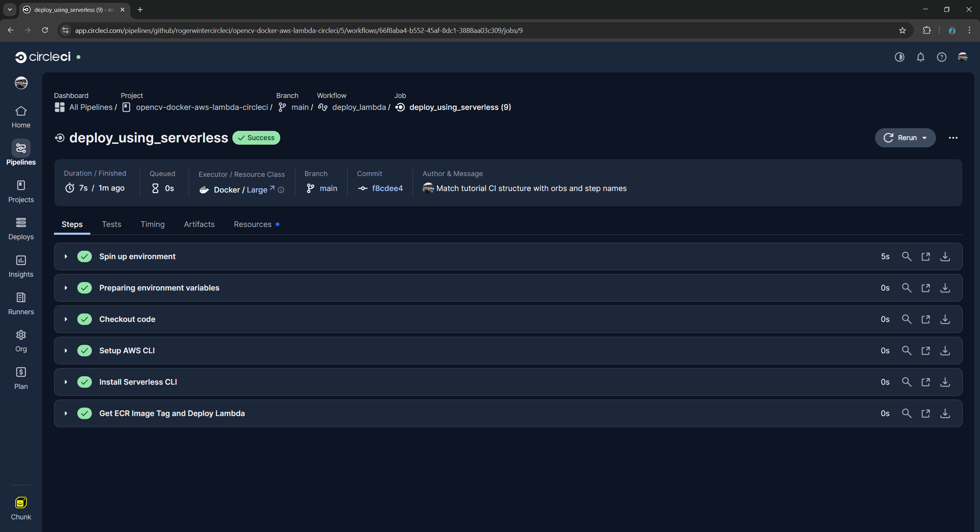Open the job more options ellipsis
The height and width of the screenshot is (532, 980).
tap(953, 138)
